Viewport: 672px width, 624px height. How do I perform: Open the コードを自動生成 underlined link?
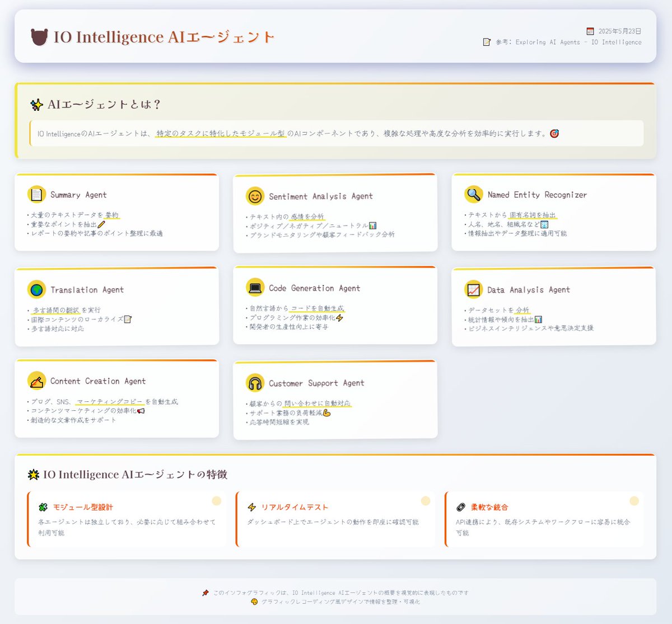coord(318,309)
